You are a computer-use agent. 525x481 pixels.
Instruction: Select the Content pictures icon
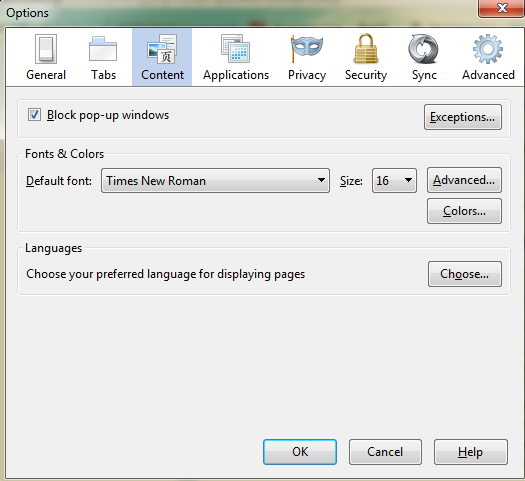(162, 49)
